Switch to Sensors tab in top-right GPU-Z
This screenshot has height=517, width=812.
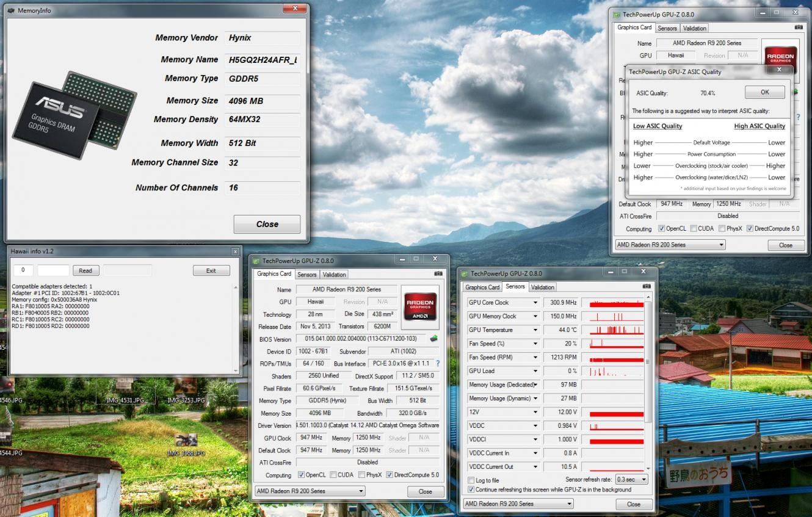click(667, 28)
